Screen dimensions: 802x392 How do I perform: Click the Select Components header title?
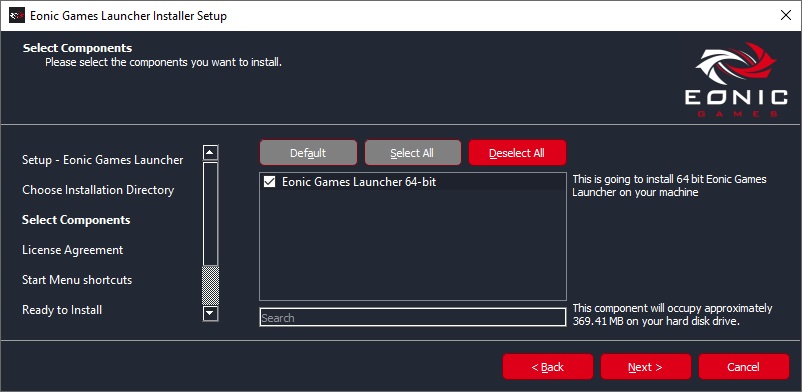point(77,48)
